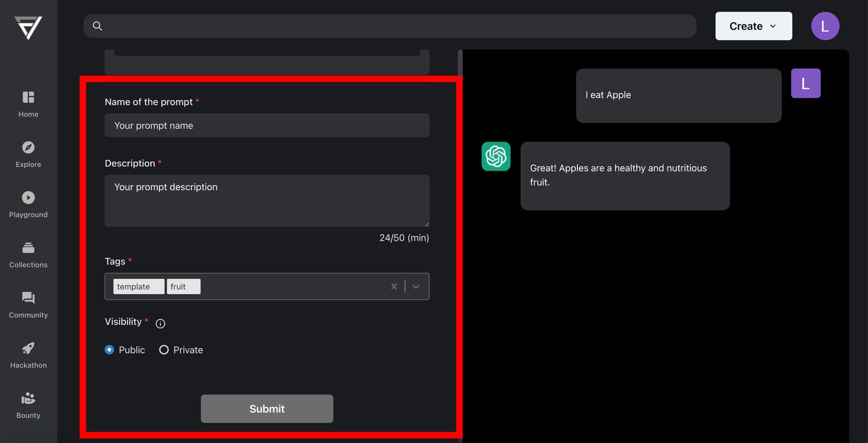
Task: Click the prompt name input field
Action: (x=267, y=125)
